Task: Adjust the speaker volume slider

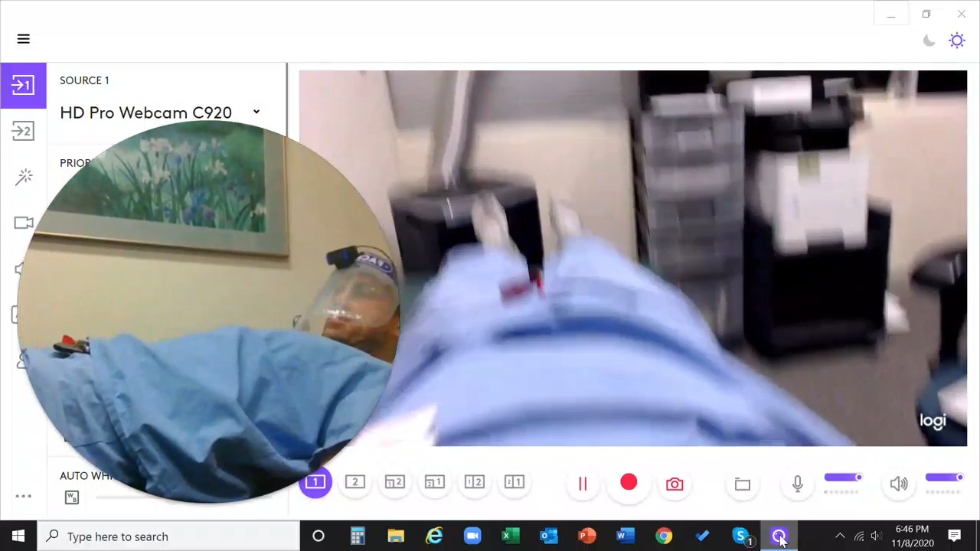Action: (x=943, y=478)
